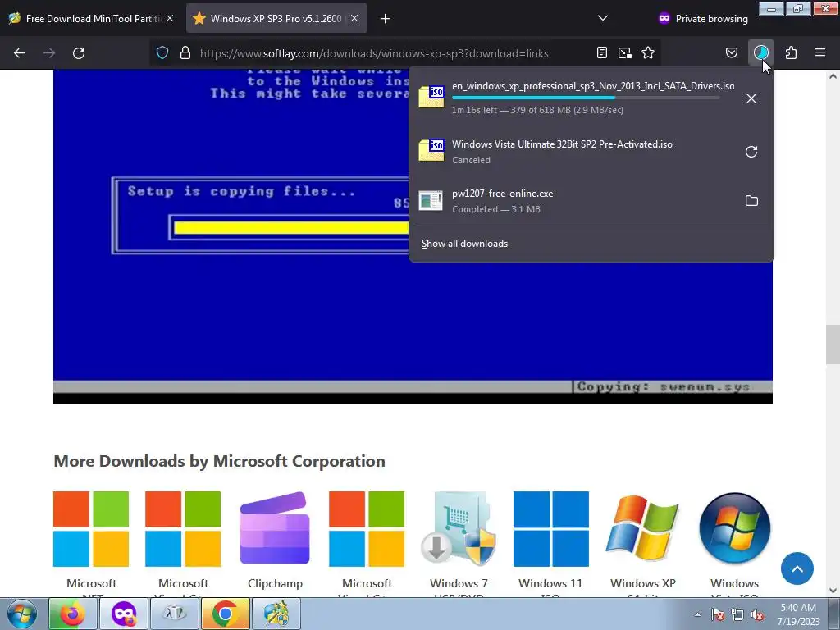
Task: Click the forward navigation arrow
Action: click(x=49, y=53)
